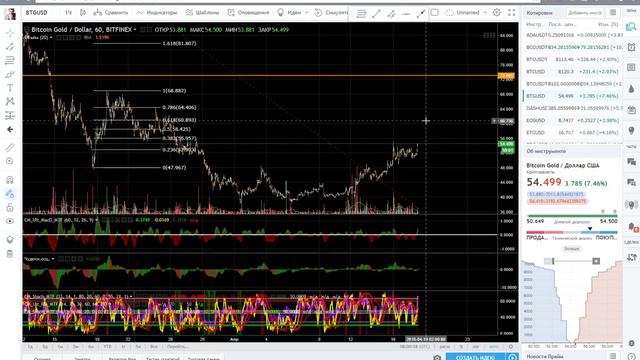640x360 pixels.
Task: Select the text T annotation tool
Action: tap(10, 88)
